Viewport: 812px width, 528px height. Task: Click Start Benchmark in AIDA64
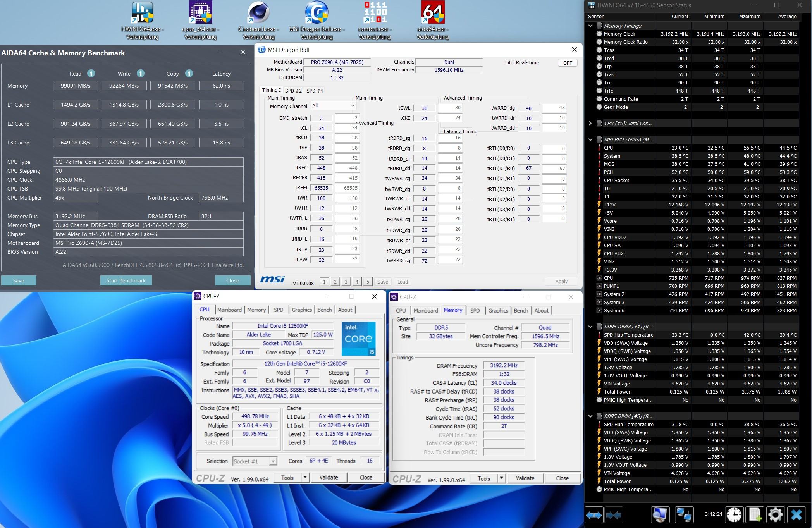coord(126,280)
